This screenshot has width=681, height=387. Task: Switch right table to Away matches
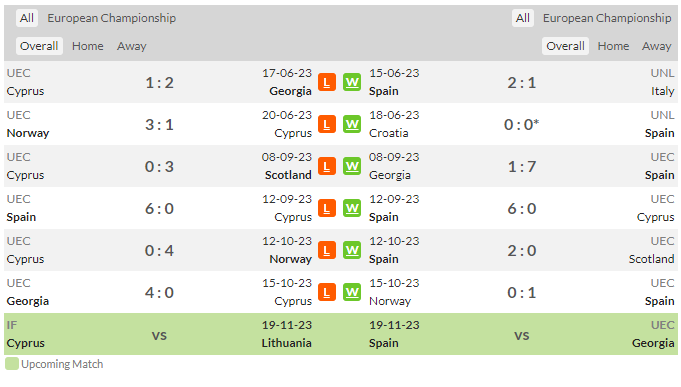[657, 46]
